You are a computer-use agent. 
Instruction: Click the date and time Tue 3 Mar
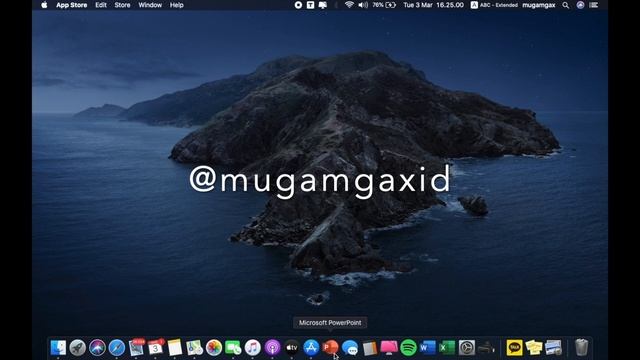433,5
